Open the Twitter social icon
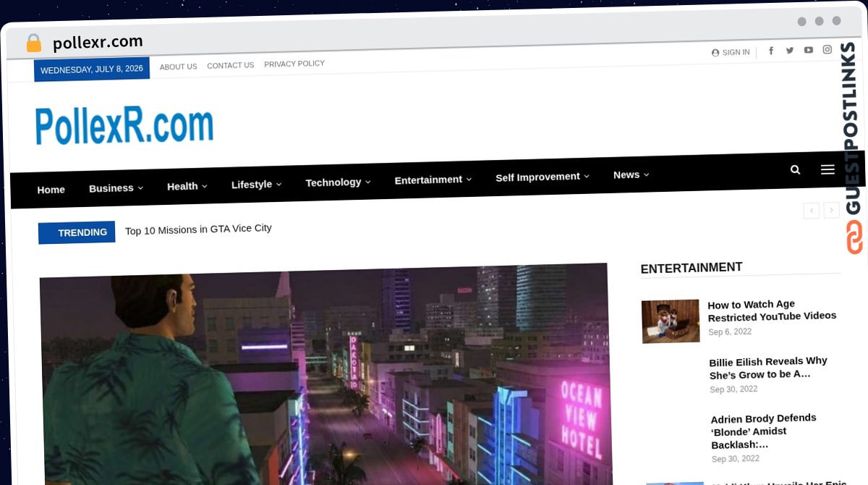 pos(790,51)
